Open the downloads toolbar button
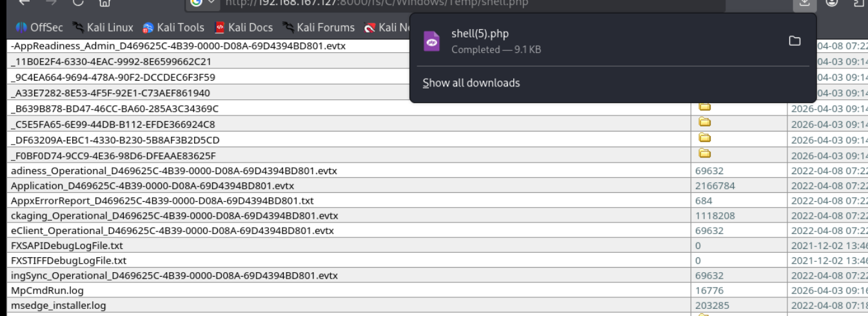Viewport: 868px width, 316px height. click(x=804, y=3)
